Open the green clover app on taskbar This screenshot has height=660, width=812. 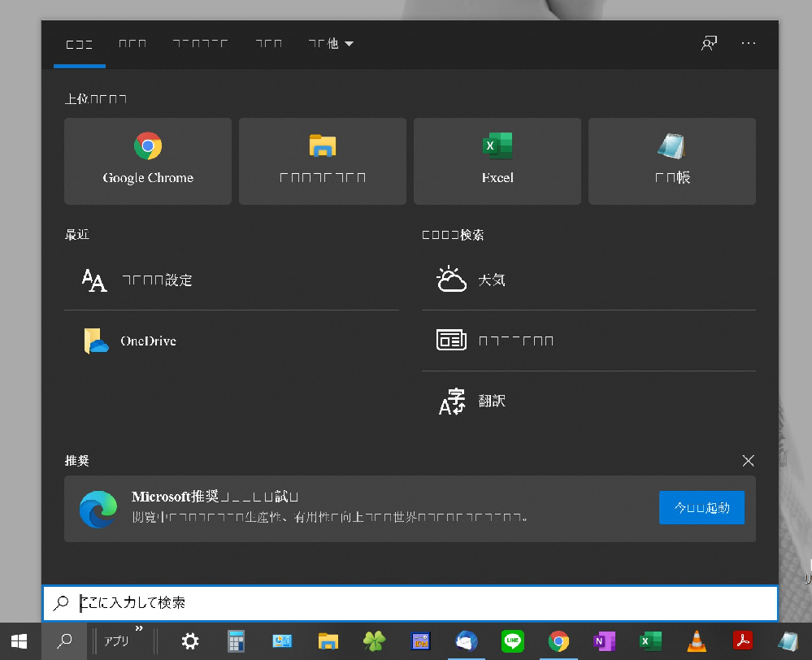[x=374, y=641]
